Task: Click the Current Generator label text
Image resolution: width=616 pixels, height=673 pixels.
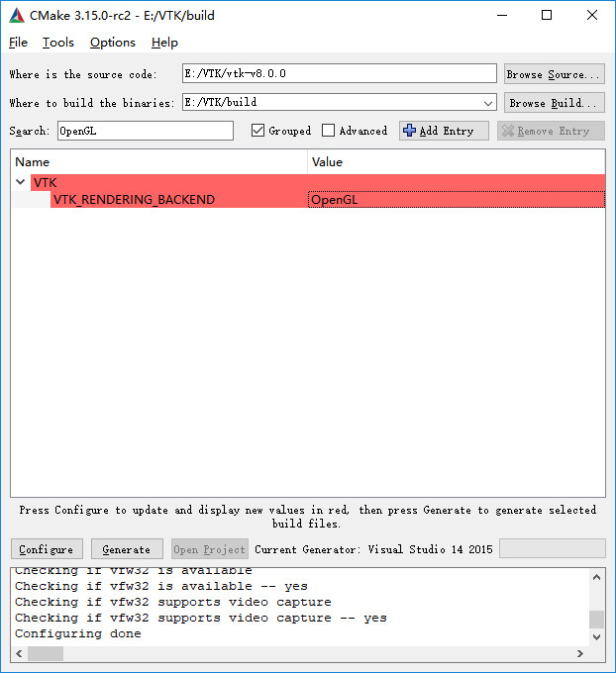Action: click(x=373, y=549)
